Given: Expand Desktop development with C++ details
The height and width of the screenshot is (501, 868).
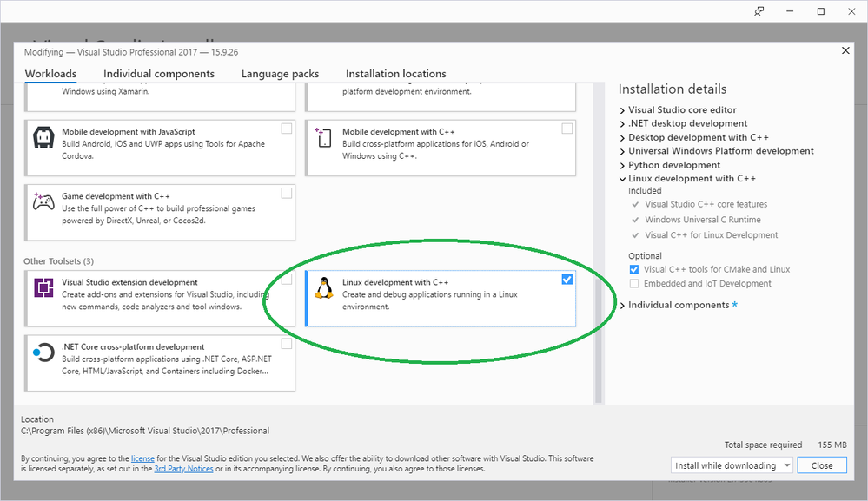Looking at the screenshot, I should [x=622, y=138].
